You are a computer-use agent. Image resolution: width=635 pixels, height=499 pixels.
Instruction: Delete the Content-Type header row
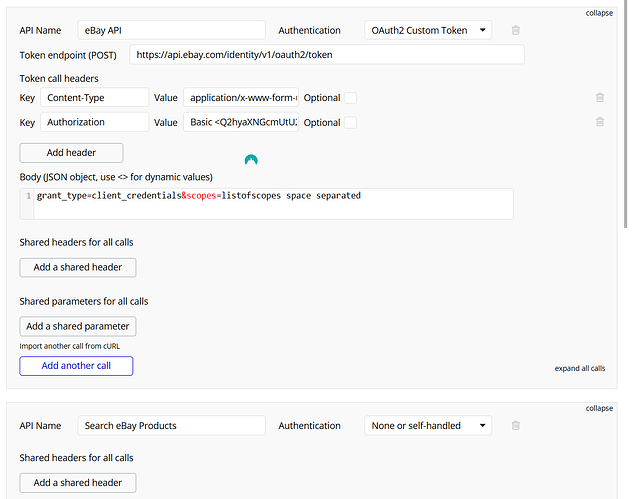[x=600, y=98]
